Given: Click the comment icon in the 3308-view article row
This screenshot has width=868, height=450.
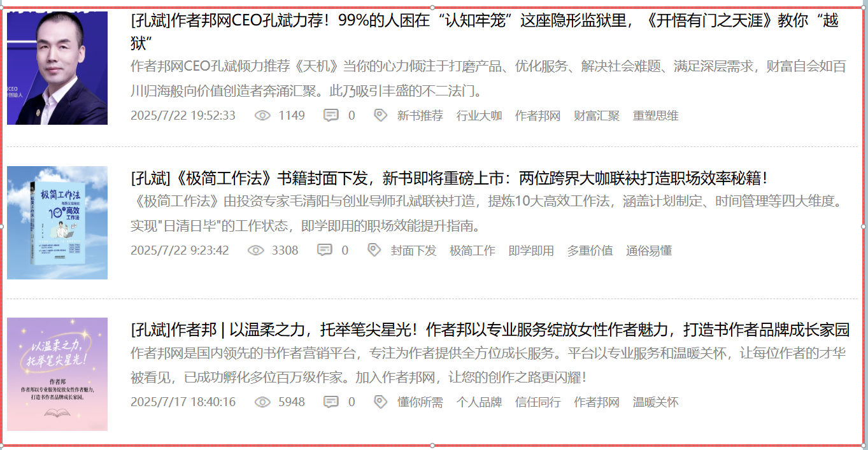Looking at the screenshot, I should tap(325, 250).
